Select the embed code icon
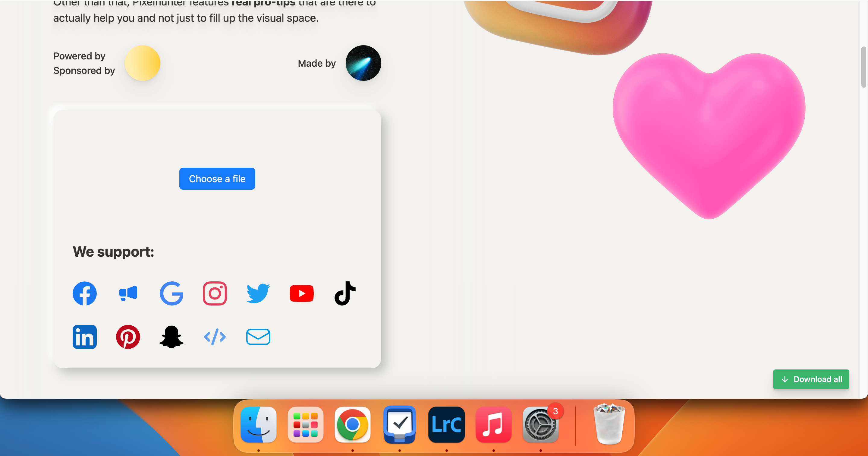 point(215,337)
